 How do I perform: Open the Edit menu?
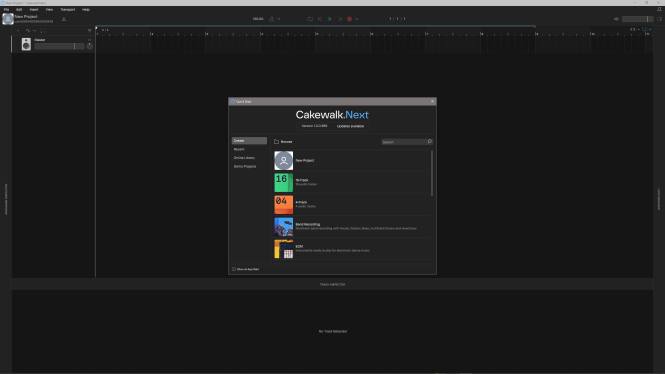(19, 9)
